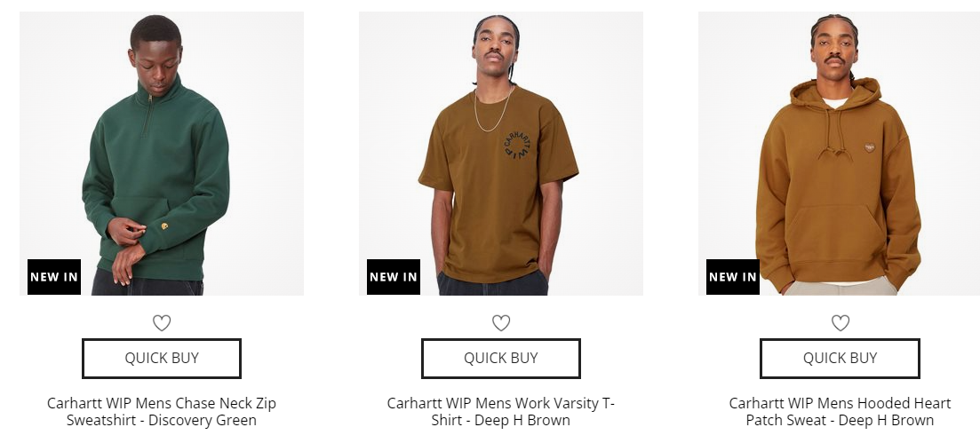View the brown hoodie product photo
980x443 pixels.
(840, 153)
